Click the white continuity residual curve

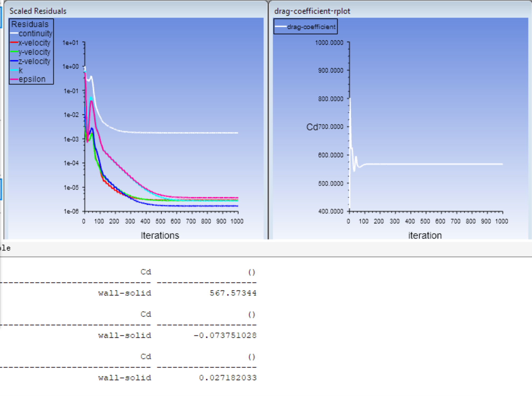coord(172,133)
